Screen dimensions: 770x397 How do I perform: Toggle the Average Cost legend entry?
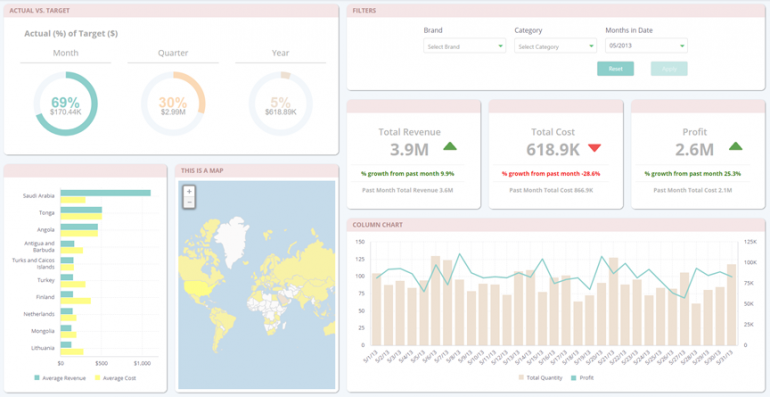[x=115, y=378]
